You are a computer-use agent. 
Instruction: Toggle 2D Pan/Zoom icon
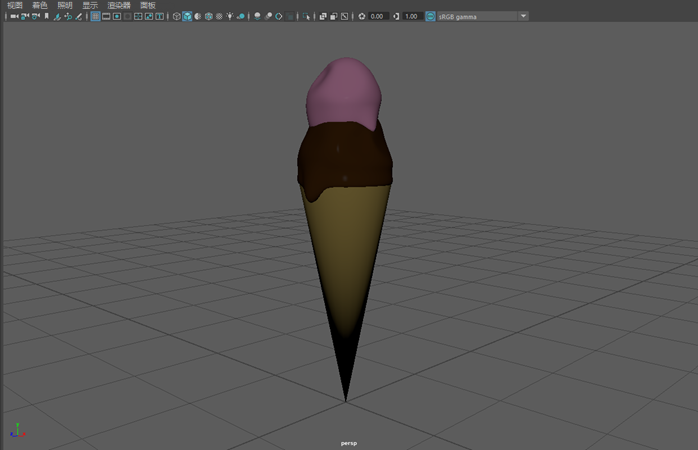tap(68, 16)
